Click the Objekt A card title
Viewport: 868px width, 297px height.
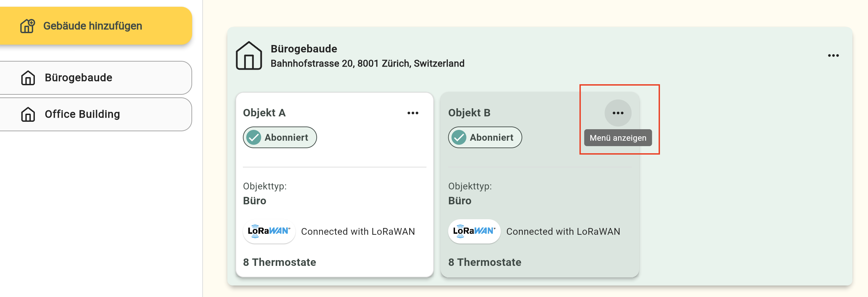click(x=264, y=113)
